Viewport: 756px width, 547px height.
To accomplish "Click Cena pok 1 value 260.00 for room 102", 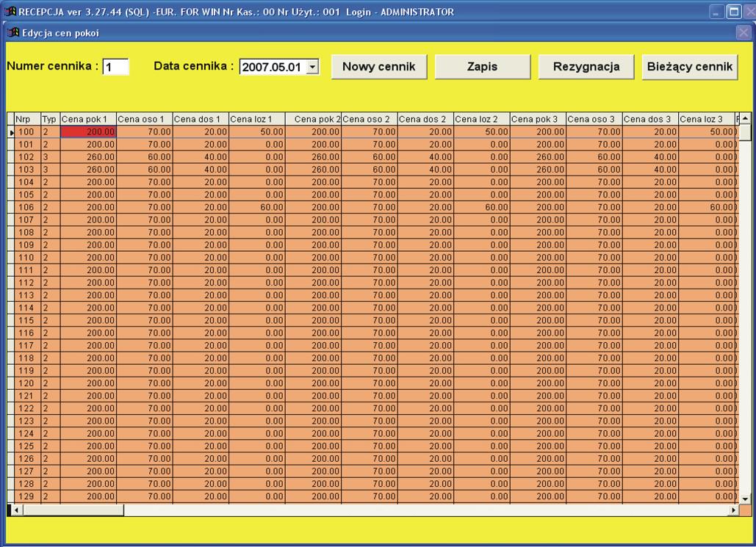I will (88, 157).
